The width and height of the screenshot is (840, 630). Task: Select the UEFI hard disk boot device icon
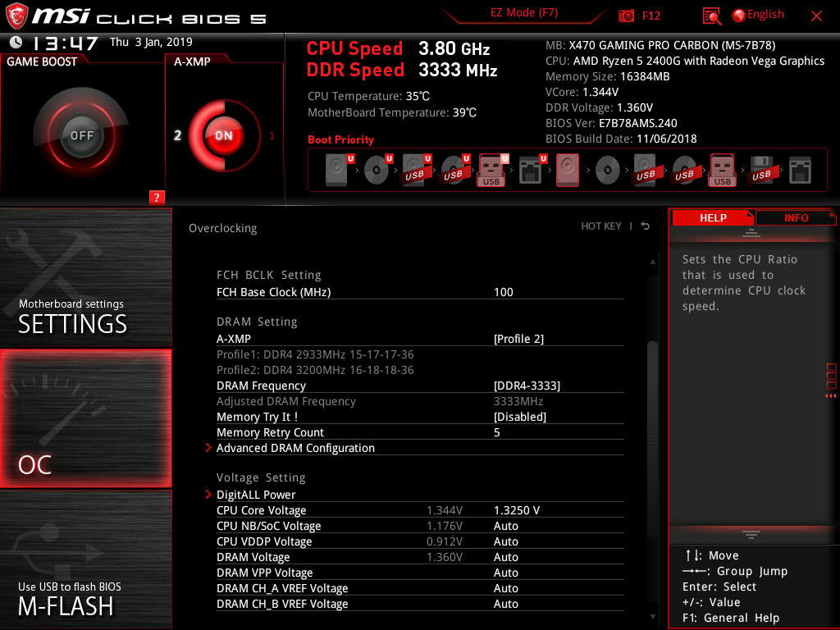[340, 170]
